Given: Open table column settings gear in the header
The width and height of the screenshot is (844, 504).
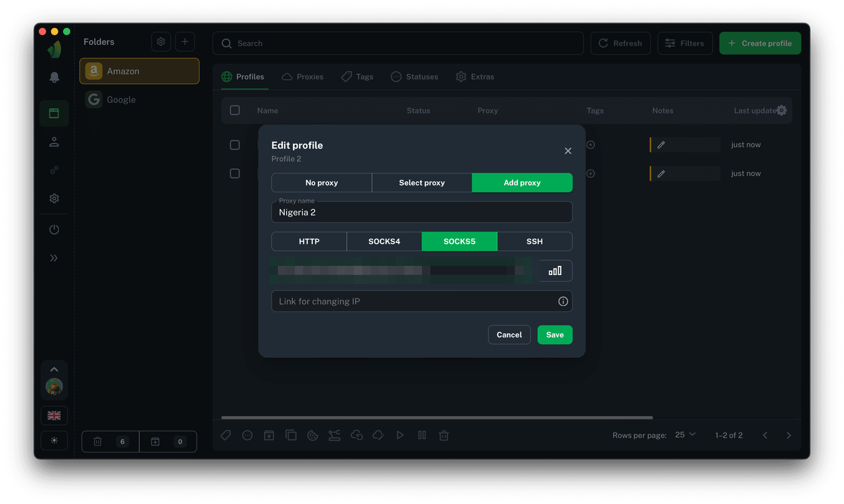Looking at the screenshot, I should (781, 110).
